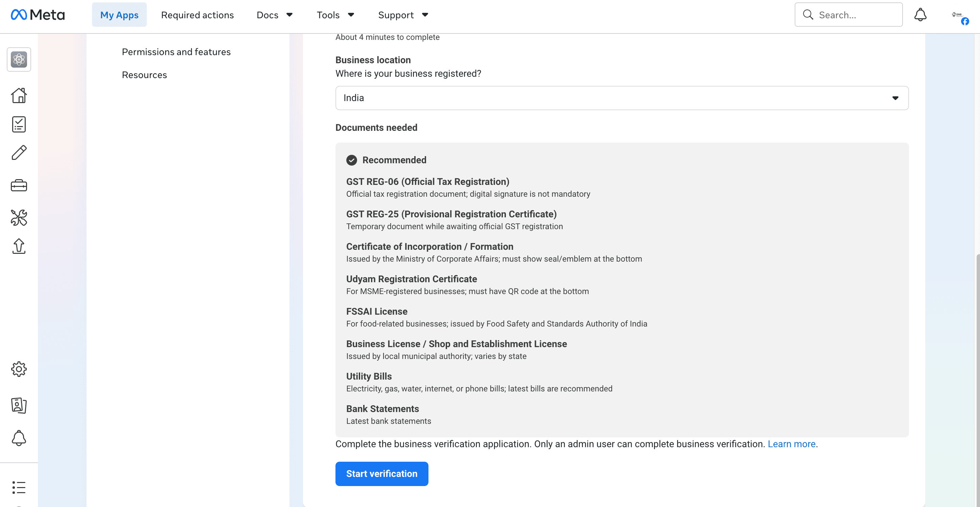This screenshot has height=507, width=980.
Task: Click 'Latest bank statements' description
Action: 389,421
